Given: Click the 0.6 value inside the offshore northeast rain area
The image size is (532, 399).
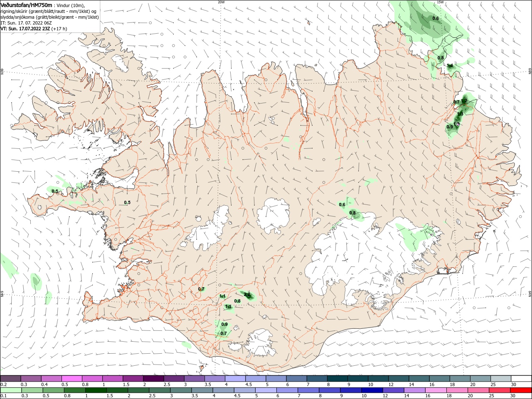Looking at the screenshot, I should pos(436,18).
